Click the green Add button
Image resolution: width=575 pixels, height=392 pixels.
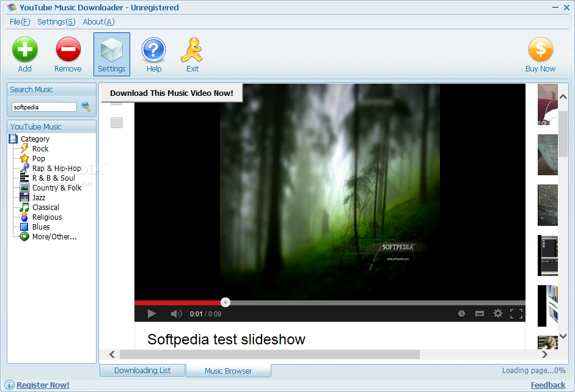click(25, 54)
